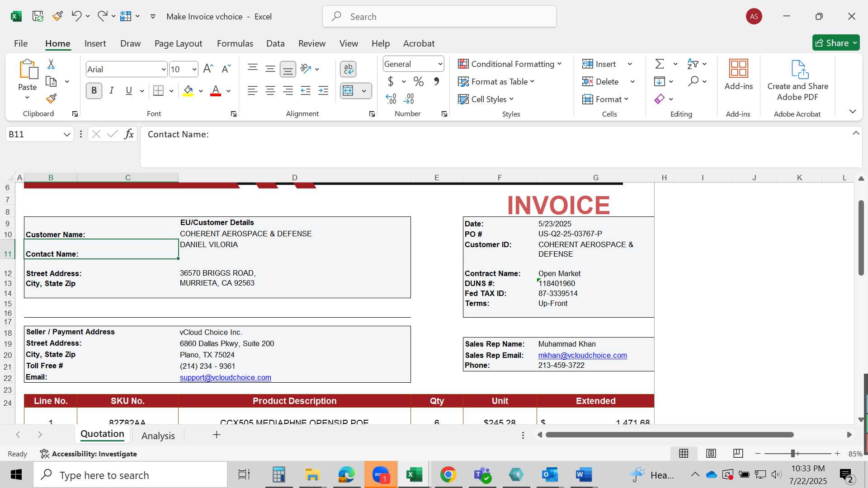Click the Share button
The height and width of the screenshot is (488, 868).
[x=836, y=43]
